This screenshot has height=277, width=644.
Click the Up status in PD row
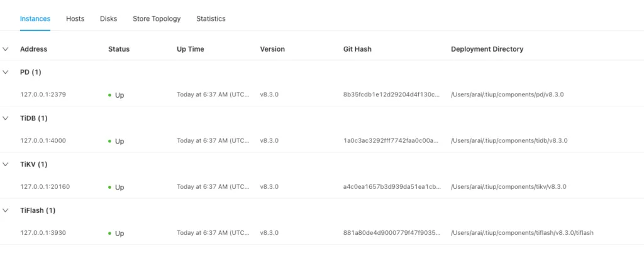click(x=116, y=95)
